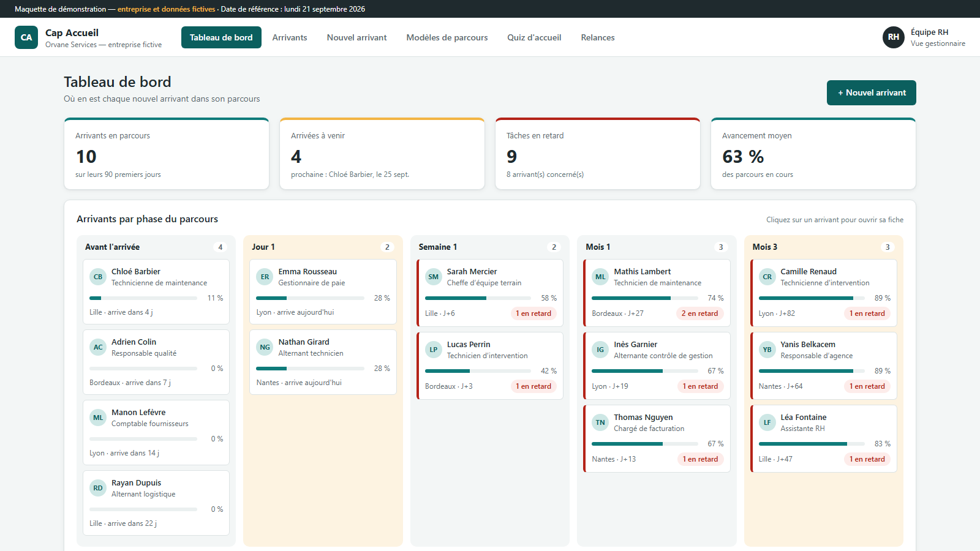Click Camille Renaud's CR avatar
The width and height of the screenshot is (980, 551).
click(x=767, y=277)
